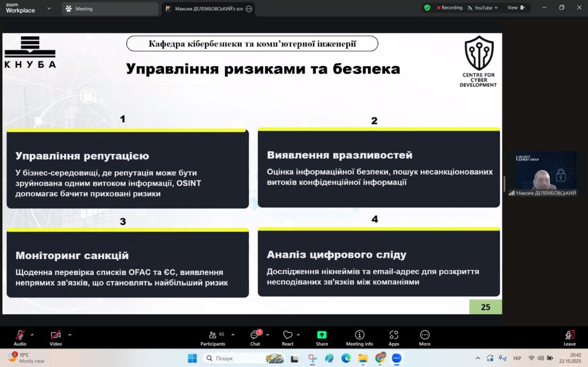Select the speaker video thumbnail
Image resolution: width=588 pixels, height=367 pixels.
542,173
